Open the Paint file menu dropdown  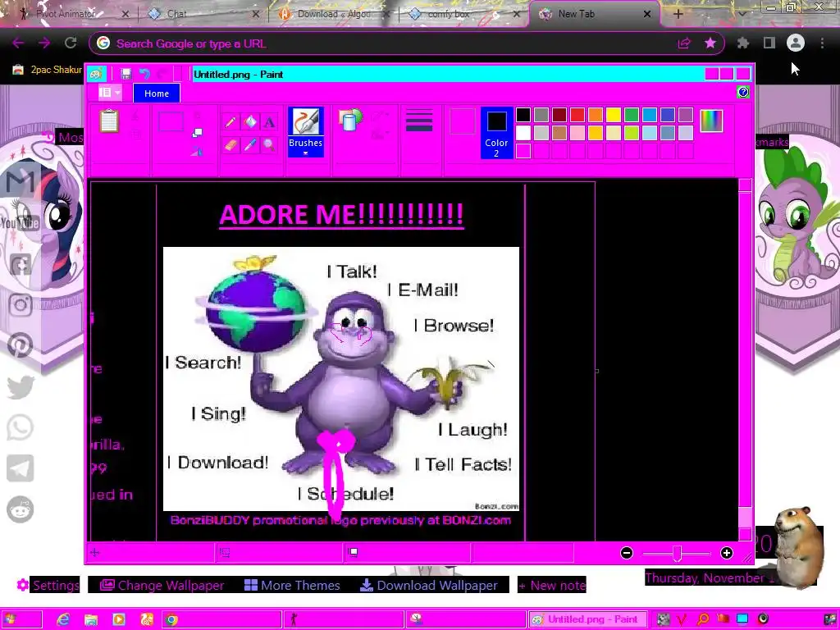pos(110,94)
